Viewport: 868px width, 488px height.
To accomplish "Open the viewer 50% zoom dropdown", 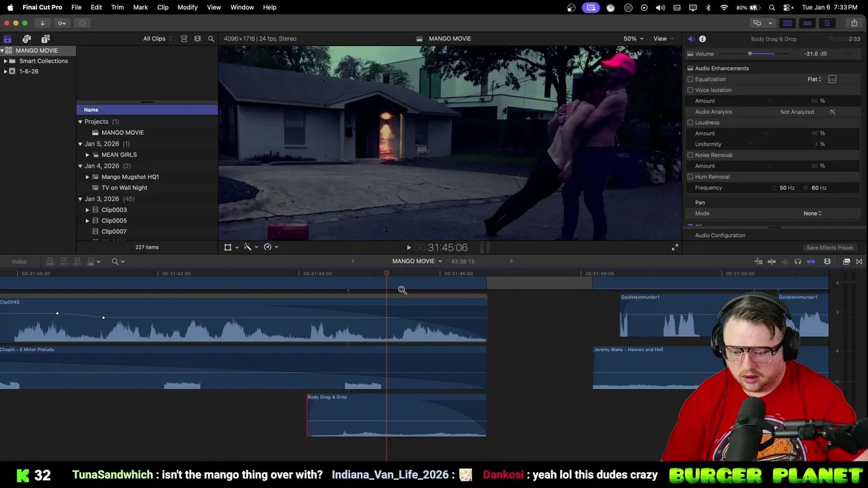I will click(633, 39).
